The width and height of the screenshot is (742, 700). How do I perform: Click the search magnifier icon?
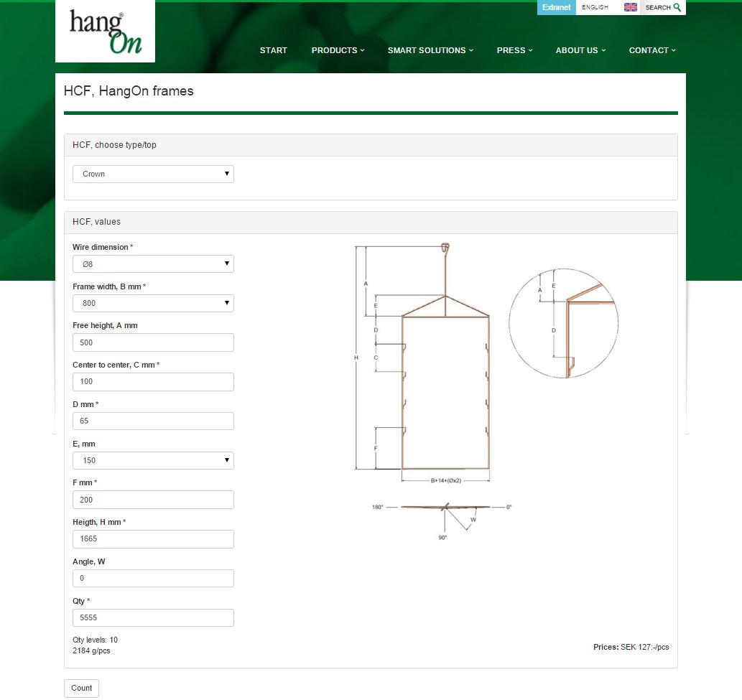pos(677,7)
